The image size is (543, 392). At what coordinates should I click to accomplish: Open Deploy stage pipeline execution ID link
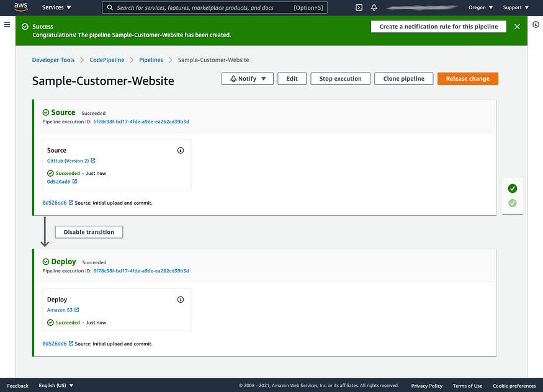(x=141, y=271)
